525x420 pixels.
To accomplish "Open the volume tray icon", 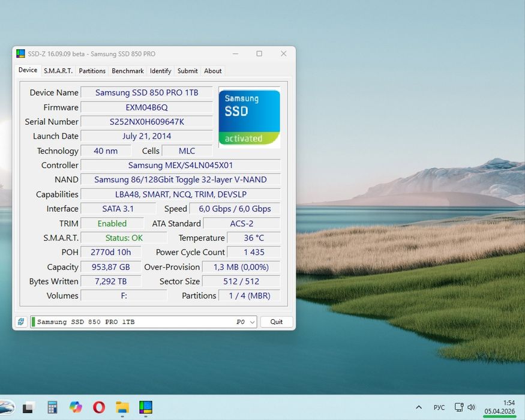I will click(471, 407).
